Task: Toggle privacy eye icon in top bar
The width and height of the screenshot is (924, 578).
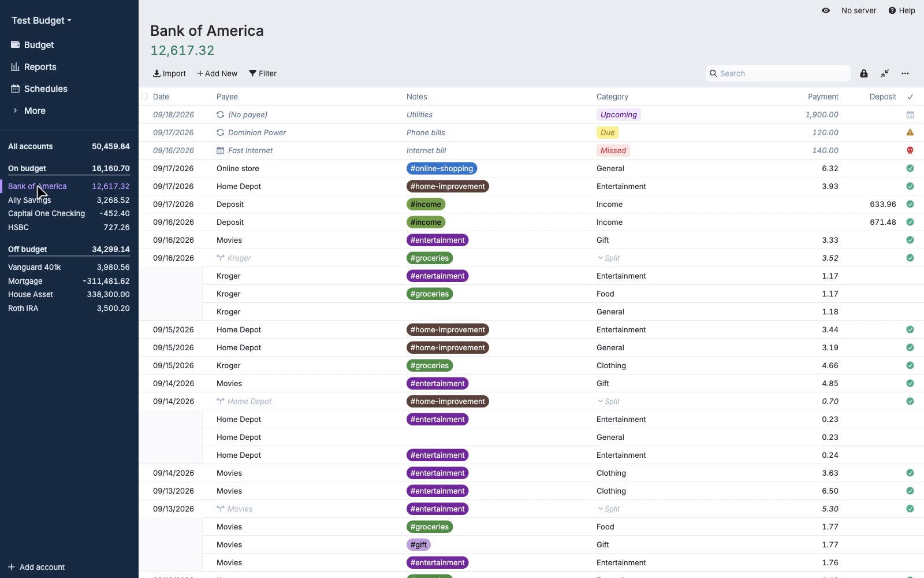Action: [826, 10]
